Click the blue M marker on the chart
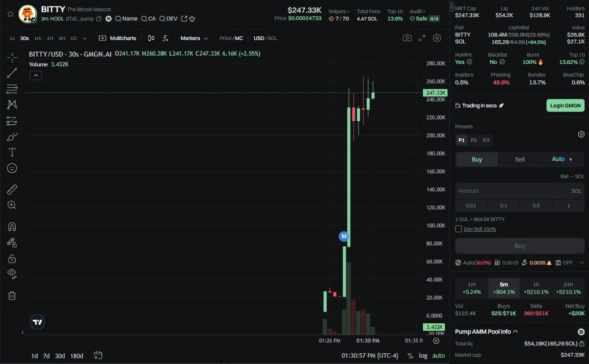The height and width of the screenshot is (364, 589). tap(344, 236)
